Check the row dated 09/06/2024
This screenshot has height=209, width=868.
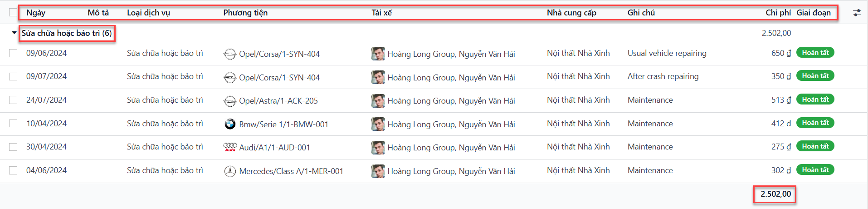(13, 53)
